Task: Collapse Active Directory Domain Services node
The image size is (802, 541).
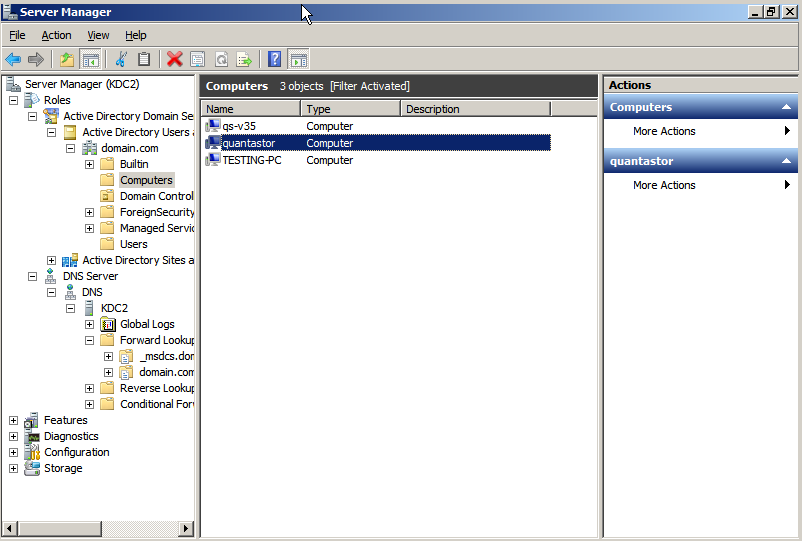Action: (32, 117)
